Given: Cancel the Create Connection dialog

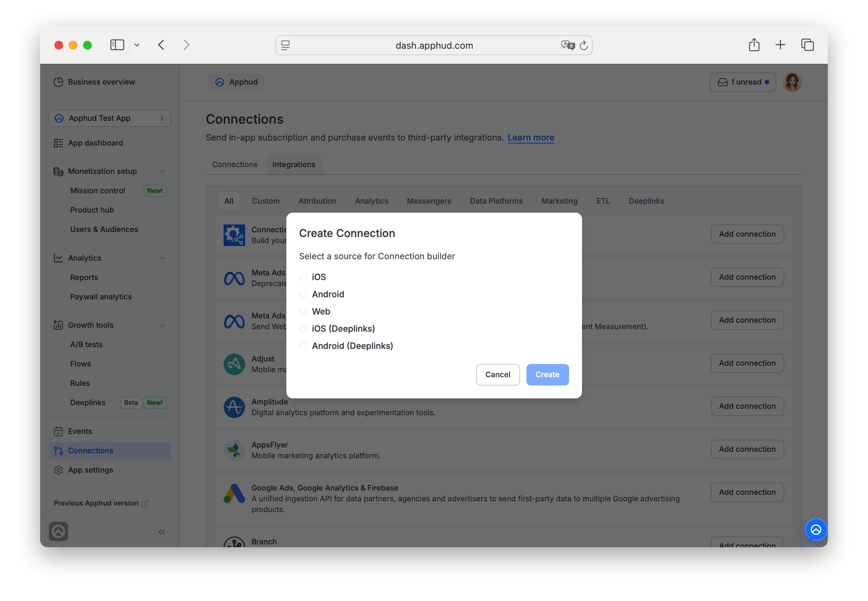Looking at the screenshot, I should tap(497, 374).
